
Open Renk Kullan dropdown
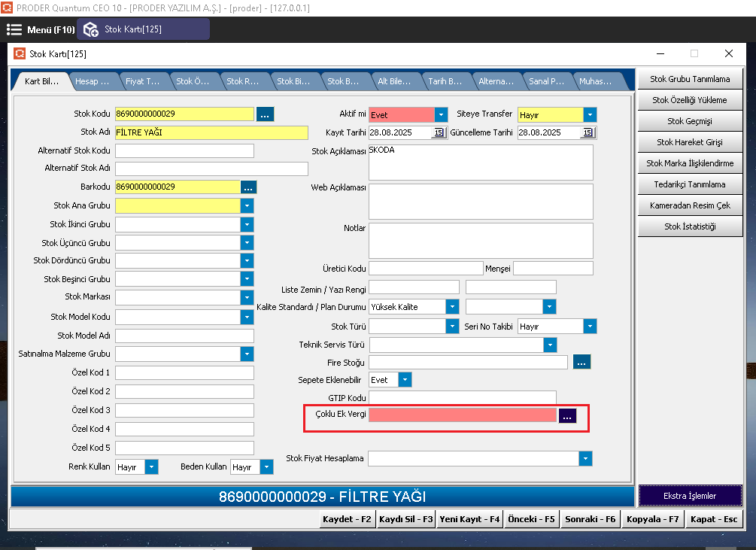(151, 466)
